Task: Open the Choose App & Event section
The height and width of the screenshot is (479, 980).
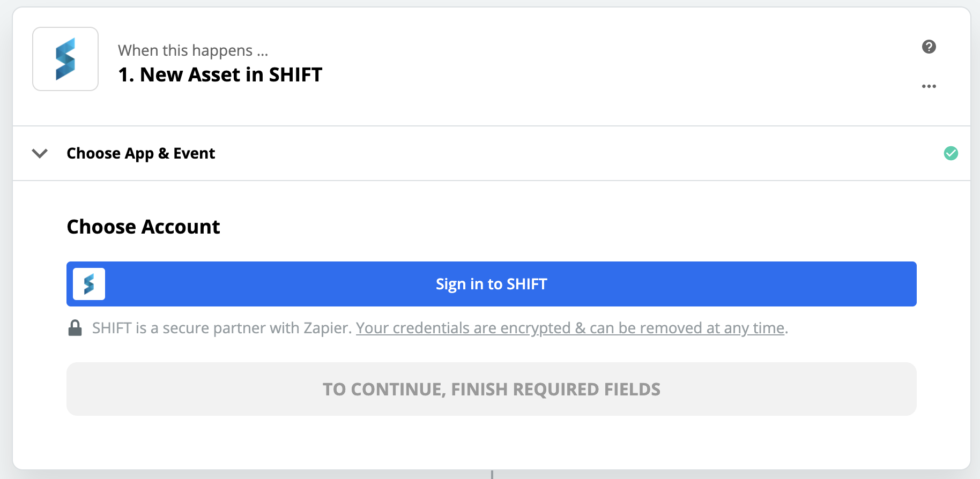Action: tap(140, 154)
